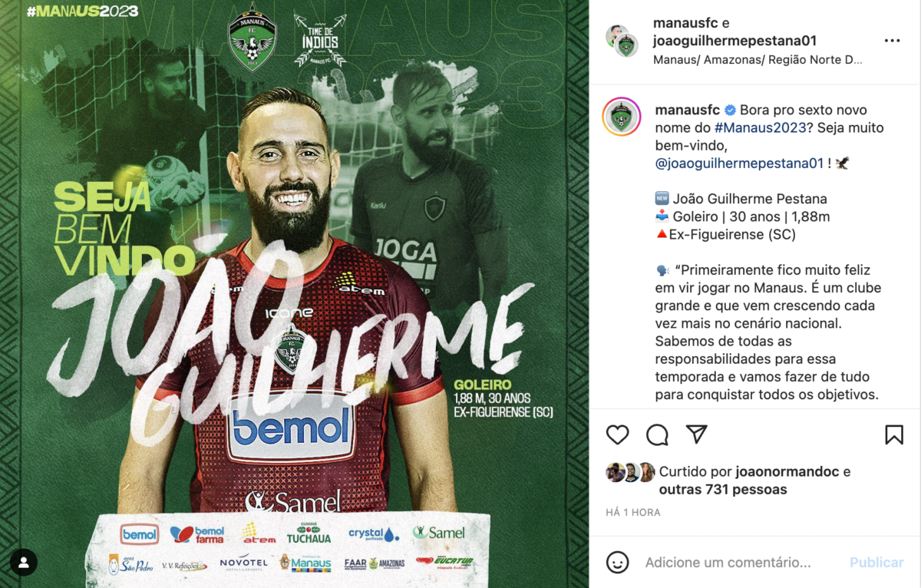Open @joaoguilhermepestana01 mention in caption
921x588 pixels.
(739, 163)
